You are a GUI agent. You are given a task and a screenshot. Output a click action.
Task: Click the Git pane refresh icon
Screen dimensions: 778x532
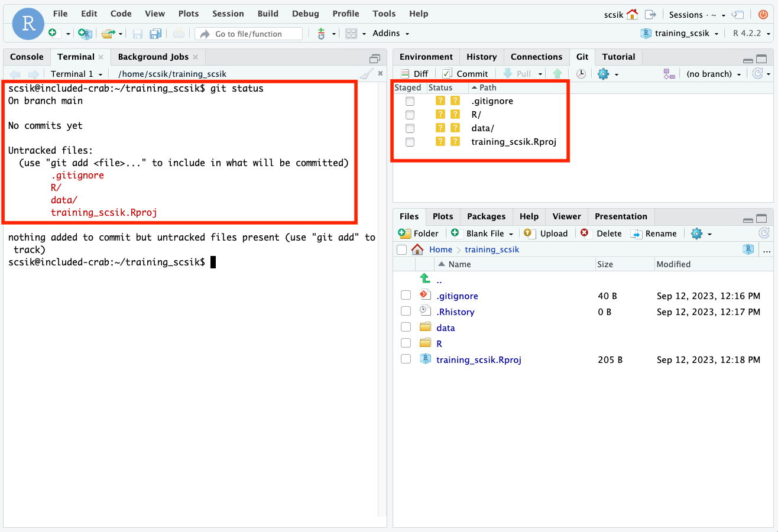click(756, 74)
